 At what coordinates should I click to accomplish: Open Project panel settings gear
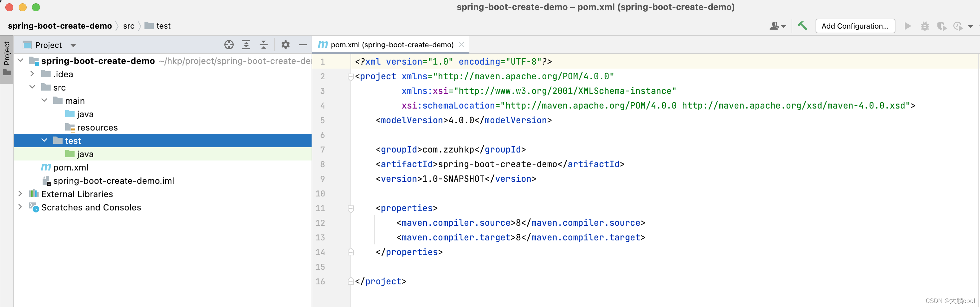click(x=285, y=45)
